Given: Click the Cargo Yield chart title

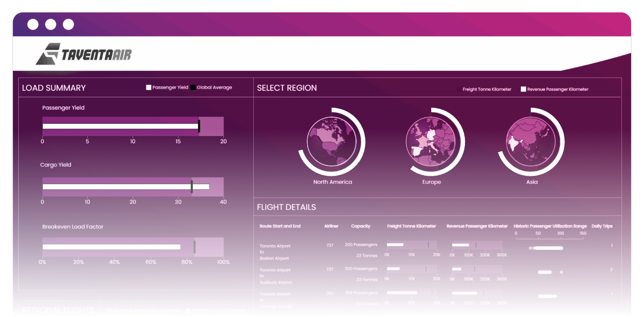Looking at the screenshot, I should point(56,165).
